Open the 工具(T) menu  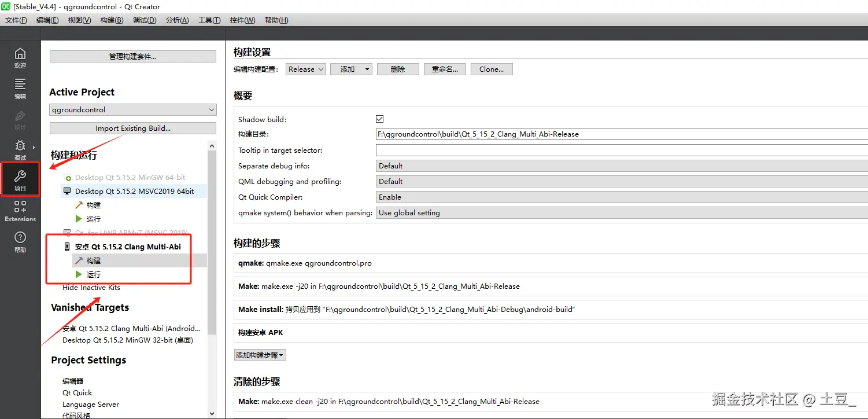[x=209, y=20]
